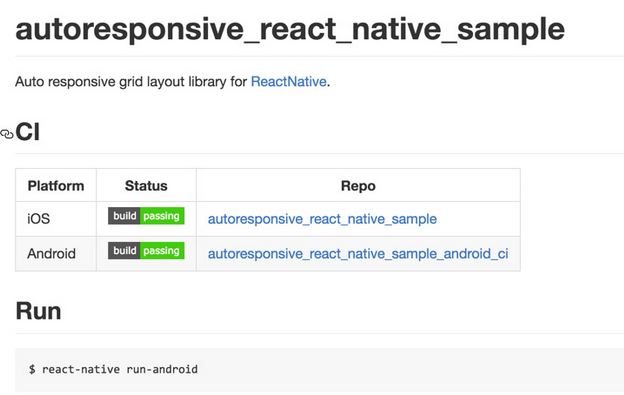Click the Platform column header
Viewport: 624px width, 395px height.
coord(56,186)
